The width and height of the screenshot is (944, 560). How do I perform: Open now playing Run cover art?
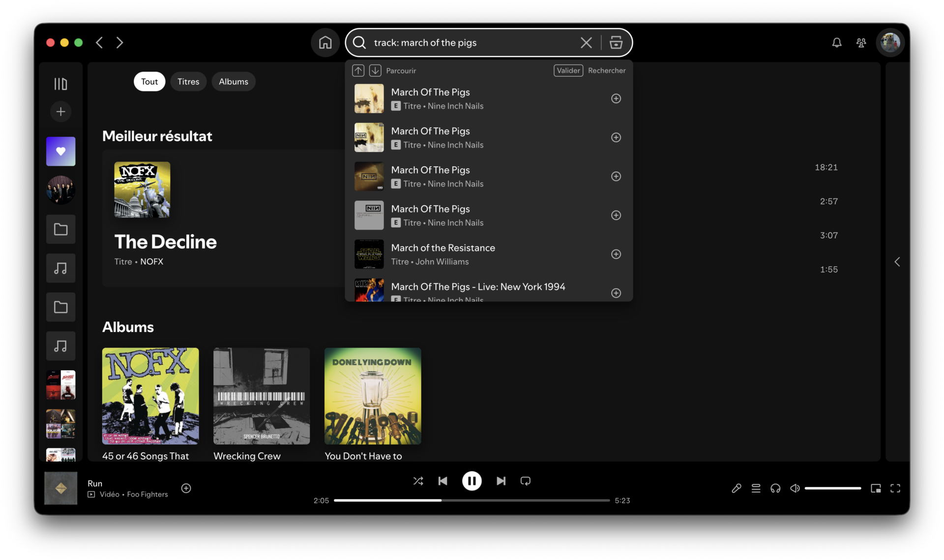(x=61, y=488)
